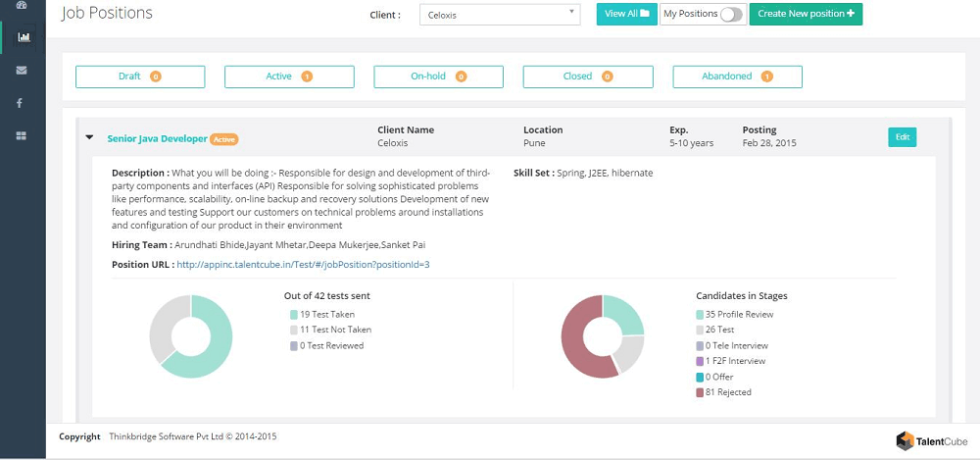Screen dimensions: 980x460
Task: Select the Closed positions filter
Action: pos(587,77)
